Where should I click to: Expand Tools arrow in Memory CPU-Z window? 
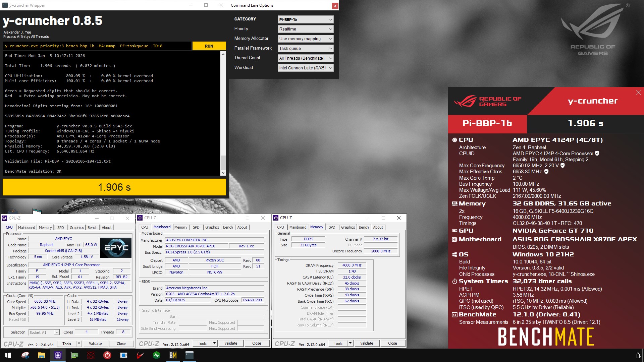click(350, 343)
